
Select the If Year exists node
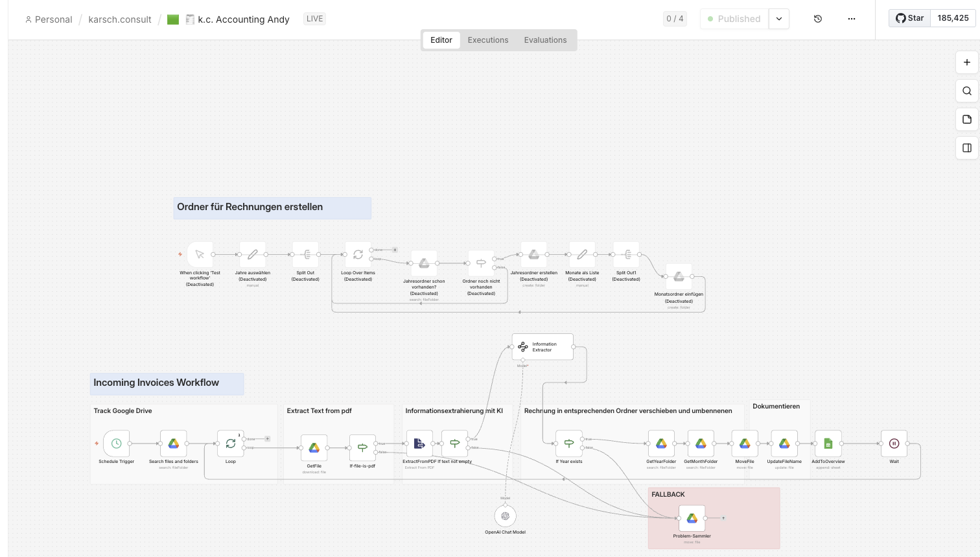point(569,444)
